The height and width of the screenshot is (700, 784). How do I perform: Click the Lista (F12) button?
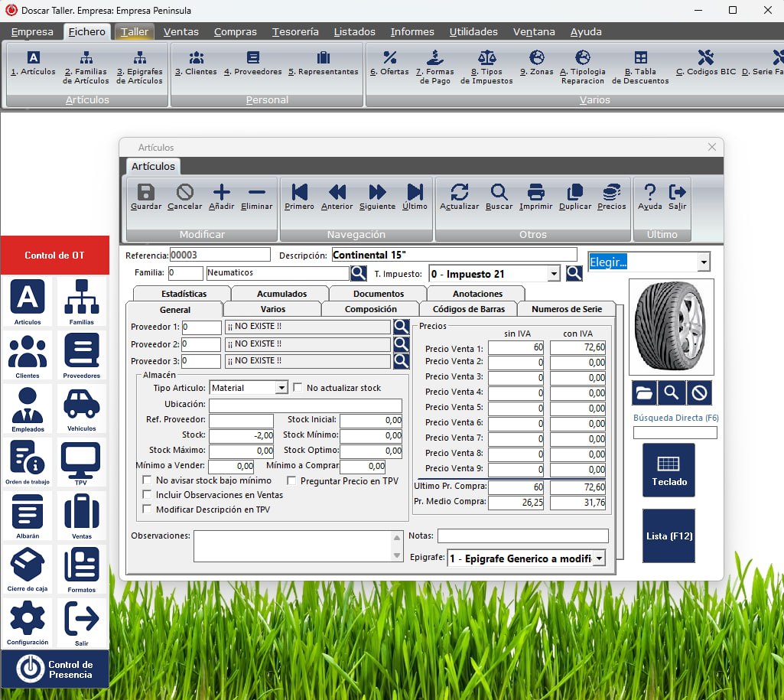click(669, 536)
